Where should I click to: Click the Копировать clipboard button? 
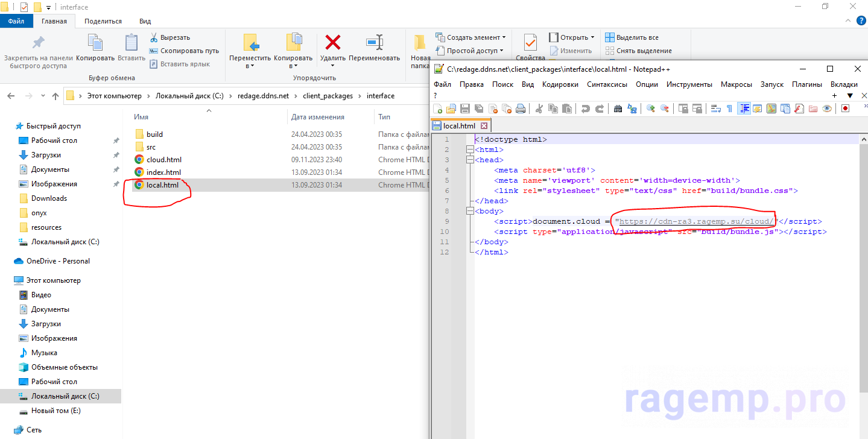(95, 48)
